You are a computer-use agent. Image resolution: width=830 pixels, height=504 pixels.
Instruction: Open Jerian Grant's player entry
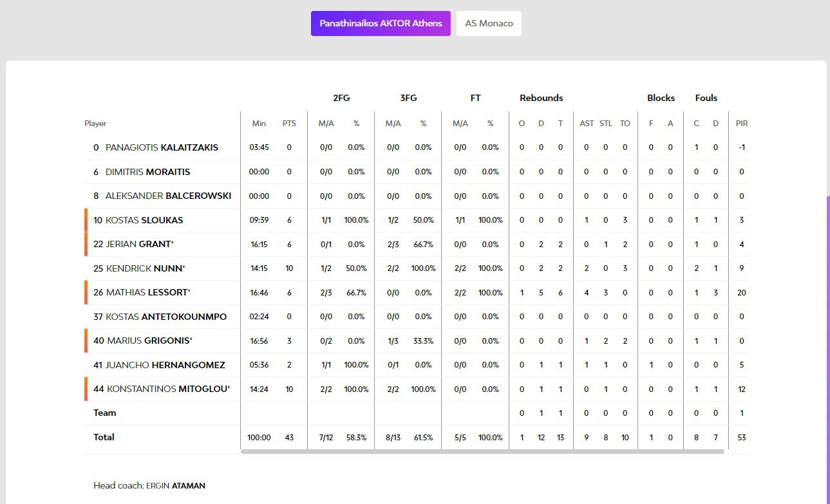click(x=138, y=244)
